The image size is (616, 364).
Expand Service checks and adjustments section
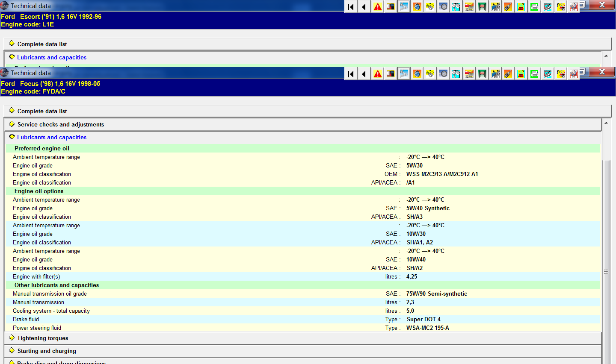pos(60,124)
